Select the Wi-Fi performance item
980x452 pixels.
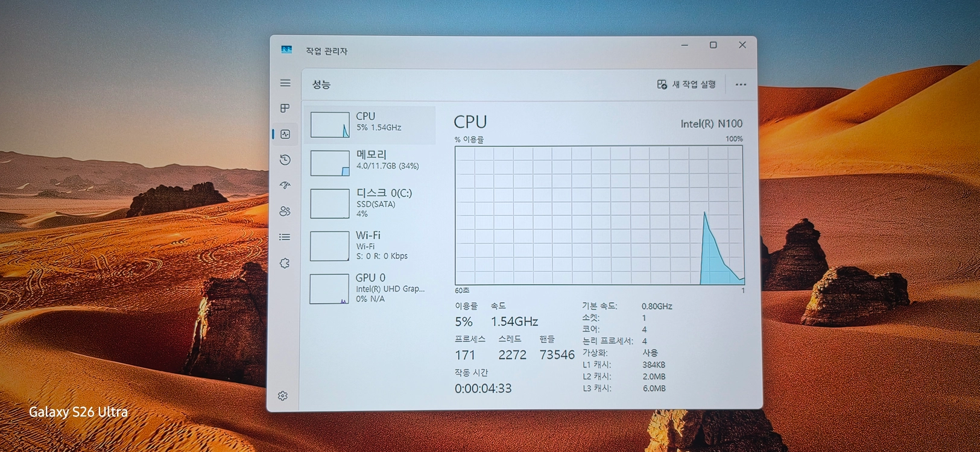pyautogui.click(x=370, y=245)
